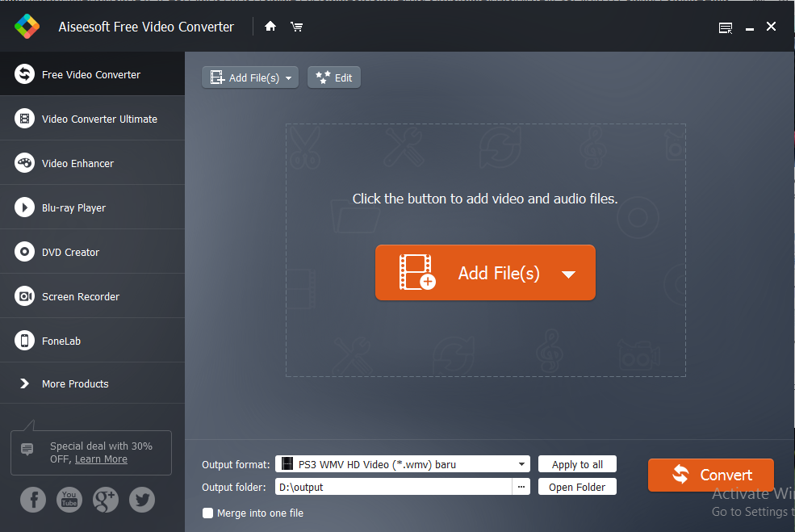Viewport: 795px width, 532px height.
Task: Open Aiseesoft's Facebook page icon
Action: (33, 500)
